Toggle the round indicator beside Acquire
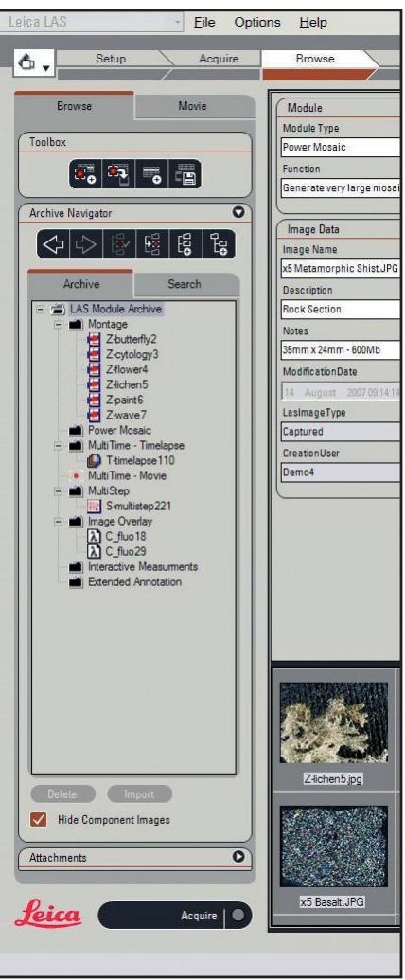 click(238, 917)
